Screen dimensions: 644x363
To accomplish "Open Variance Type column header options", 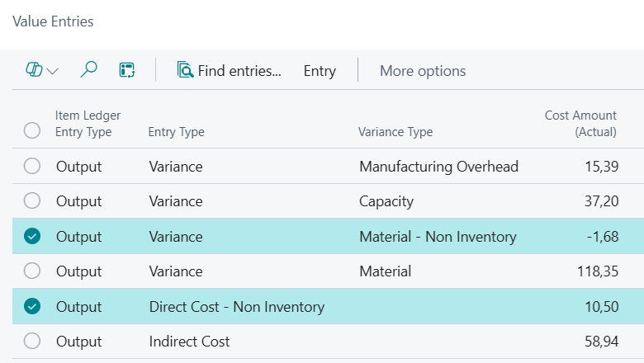I will tap(395, 132).
